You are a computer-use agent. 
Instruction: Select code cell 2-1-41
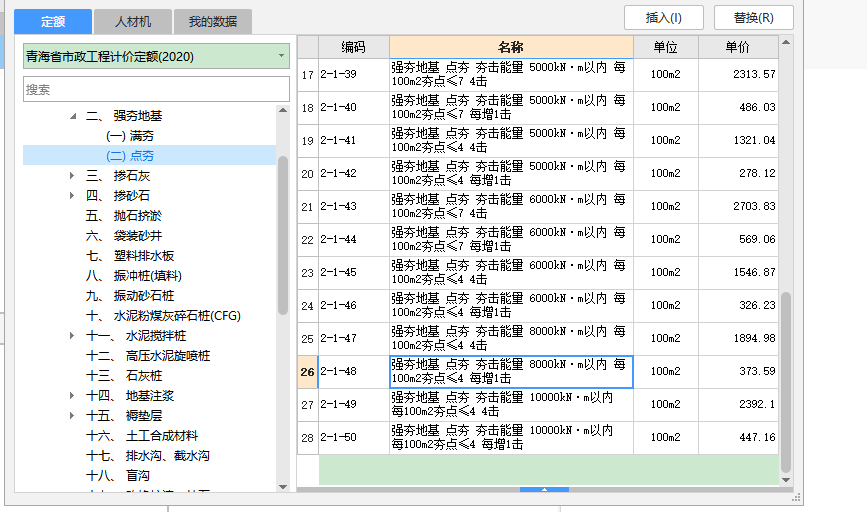point(354,140)
